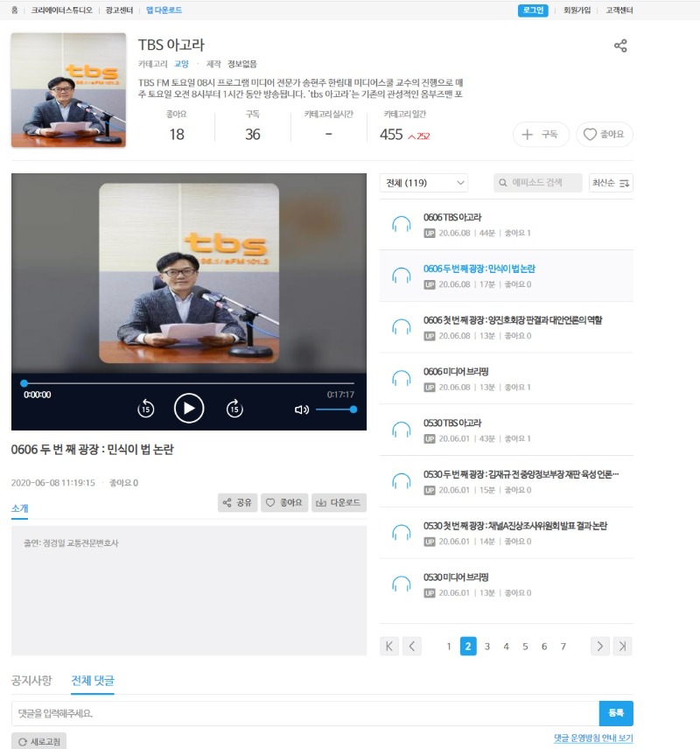Go to previous page of episodes
Image resolution: width=700 pixels, height=749 pixels.
(412, 647)
